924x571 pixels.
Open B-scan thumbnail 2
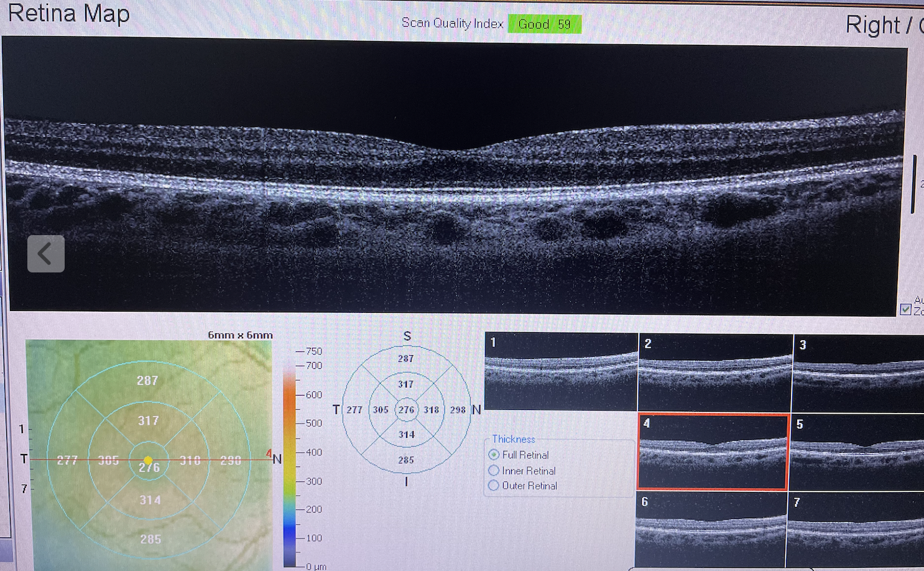[x=715, y=373]
